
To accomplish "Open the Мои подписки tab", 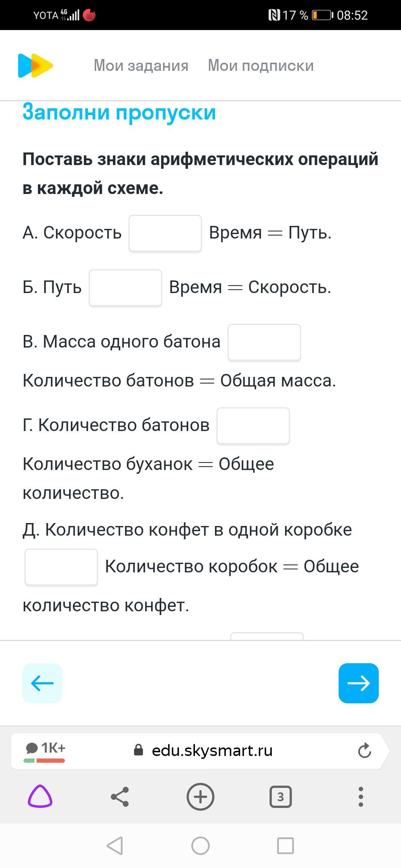I will 261,66.
